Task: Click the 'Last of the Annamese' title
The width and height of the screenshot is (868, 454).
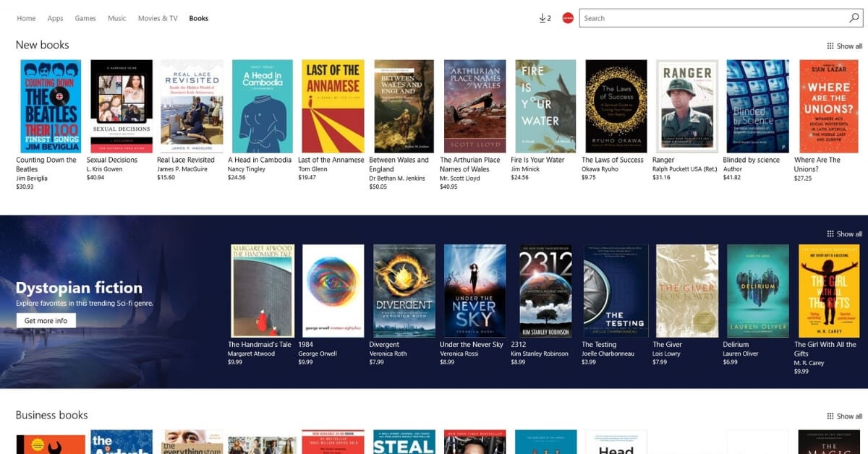Action: point(332,160)
